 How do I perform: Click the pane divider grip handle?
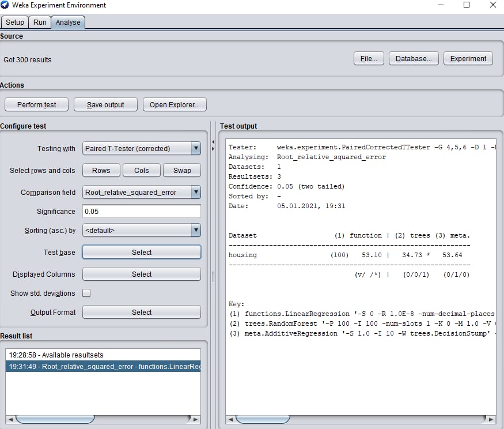point(213,277)
